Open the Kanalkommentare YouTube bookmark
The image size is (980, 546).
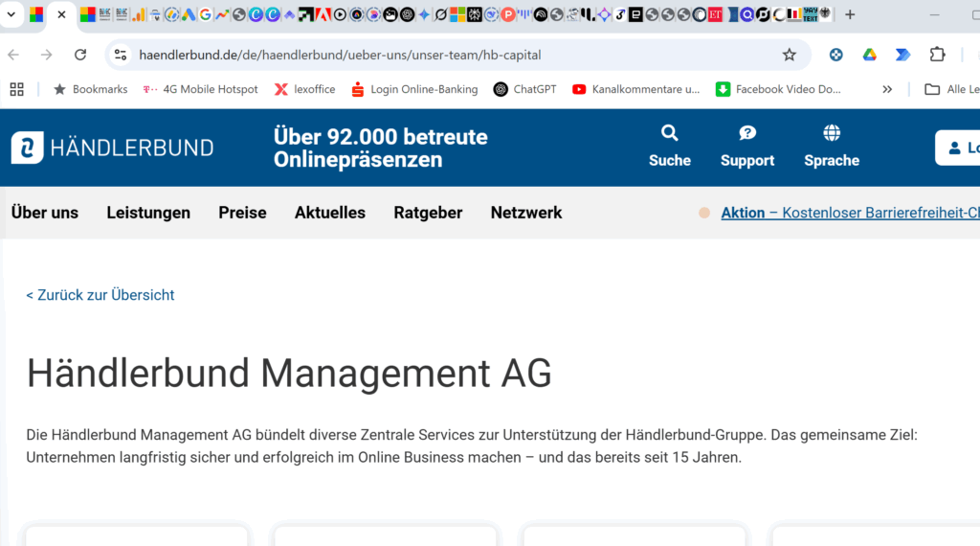(636, 89)
